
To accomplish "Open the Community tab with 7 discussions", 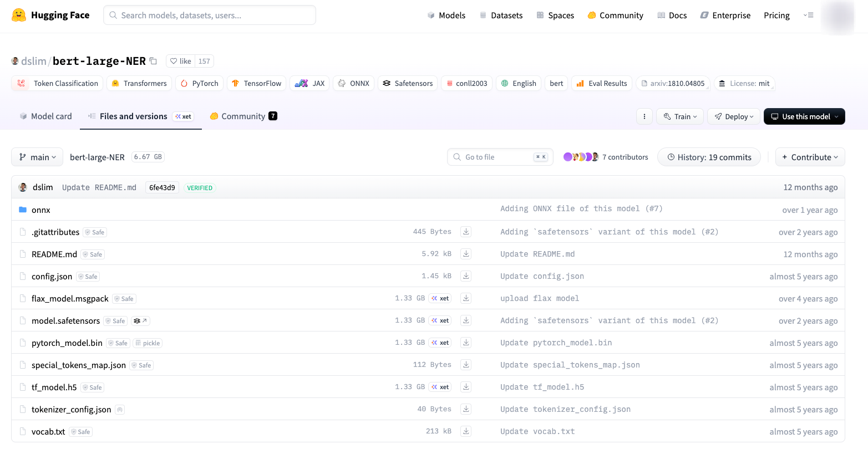I will coord(243,116).
